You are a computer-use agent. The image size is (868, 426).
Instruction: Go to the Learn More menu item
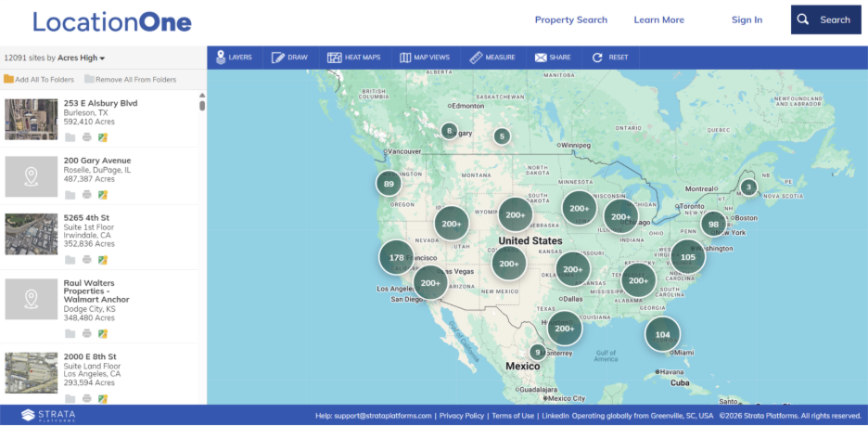pos(658,19)
